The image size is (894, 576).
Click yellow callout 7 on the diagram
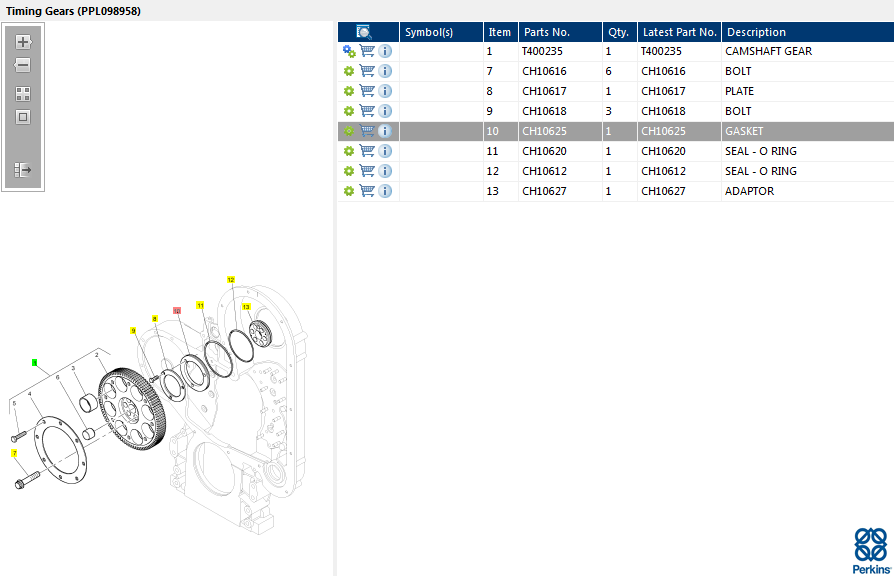[15, 454]
